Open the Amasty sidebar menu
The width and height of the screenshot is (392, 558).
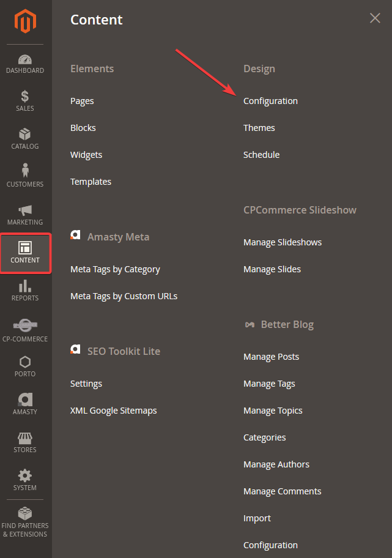point(24,404)
